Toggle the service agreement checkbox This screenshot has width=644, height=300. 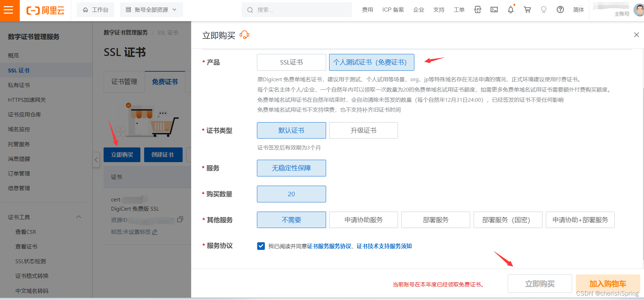(x=261, y=246)
